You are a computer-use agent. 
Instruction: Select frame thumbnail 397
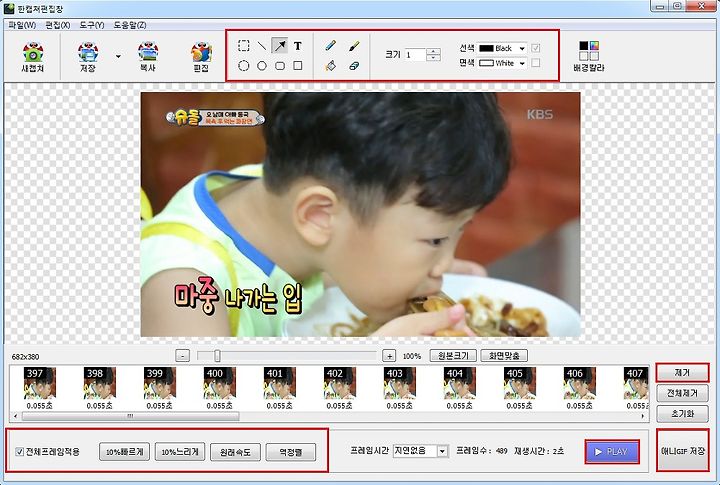pos(40,383)
